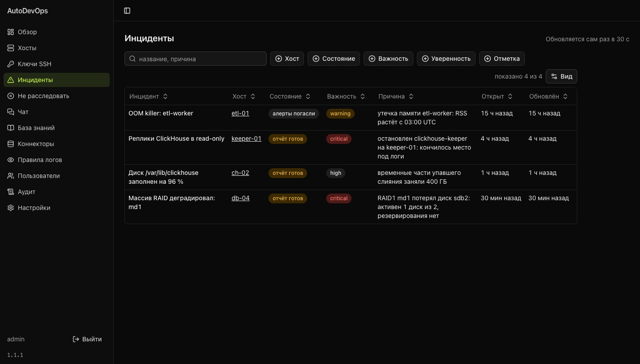Sort by Важность column arrows

(x=363, y=96)
